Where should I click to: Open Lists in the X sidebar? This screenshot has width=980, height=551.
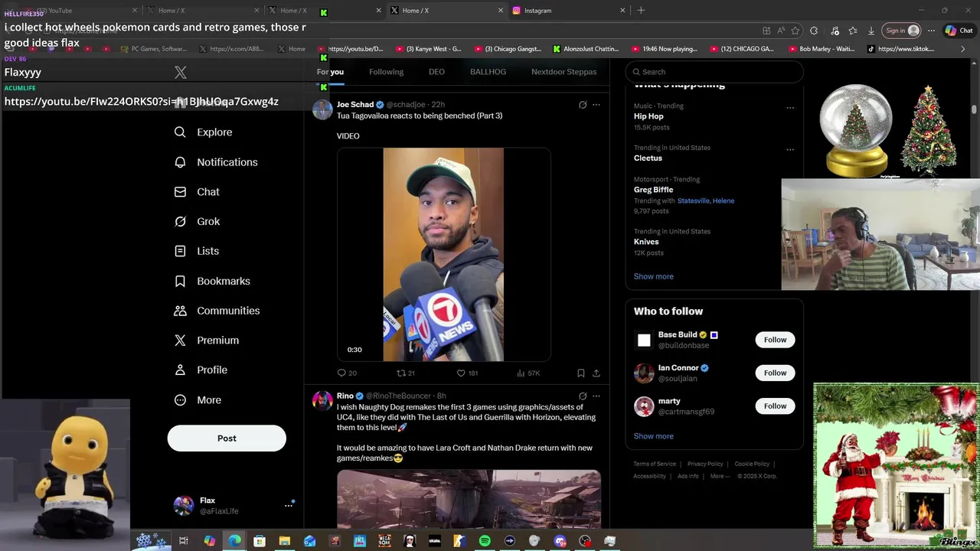(x=197, y=251)
